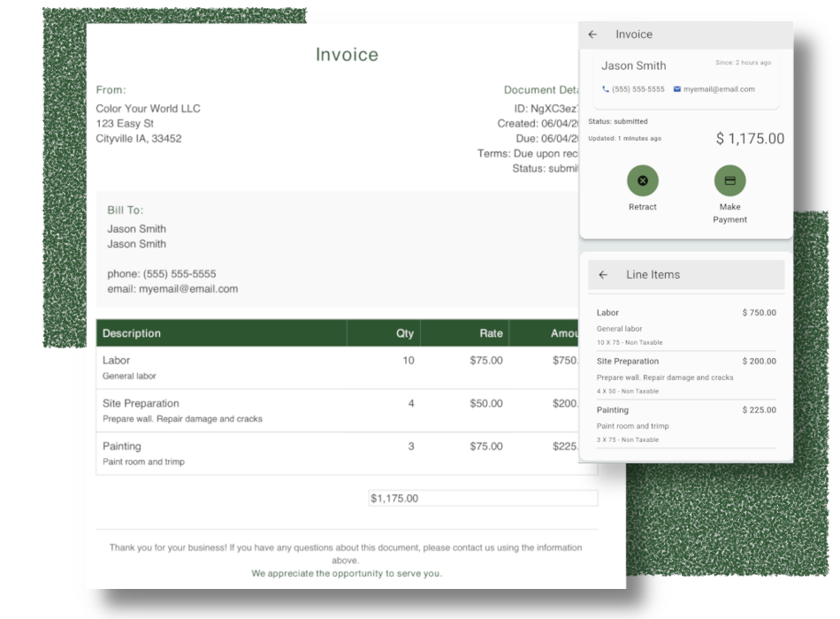Click the Description column header
The height and width of the screenshot is (619, 840).
(x=131, y=333)
